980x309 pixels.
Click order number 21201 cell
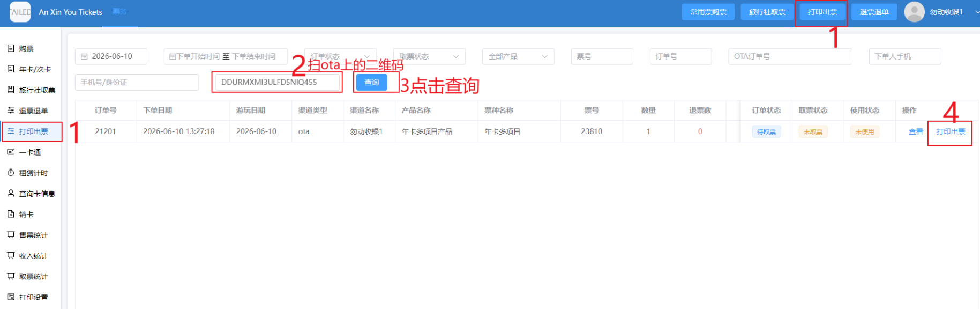106,131
